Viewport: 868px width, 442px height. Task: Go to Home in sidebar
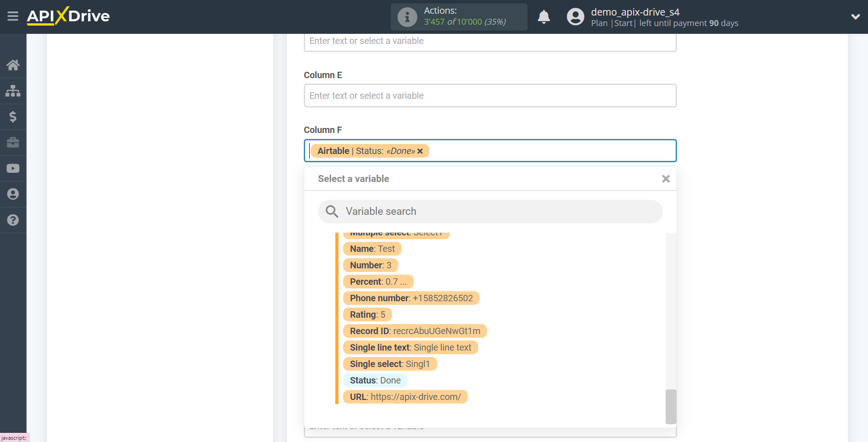[x=13, y=65]
